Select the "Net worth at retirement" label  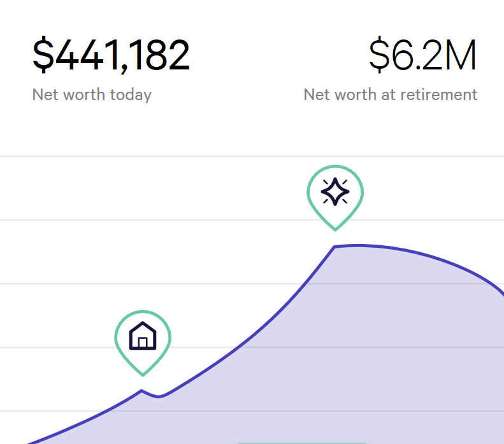(390, 95)
